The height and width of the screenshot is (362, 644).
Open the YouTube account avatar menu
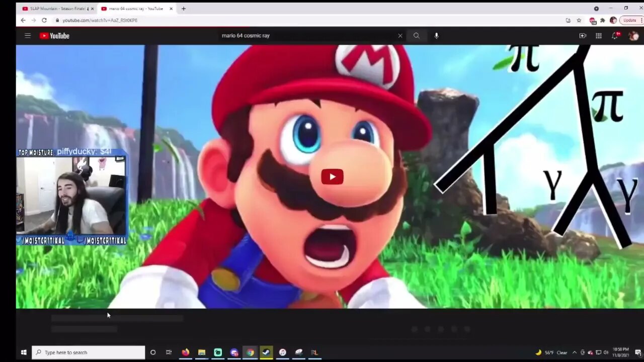pyautogui.click(x=633, y=36)
